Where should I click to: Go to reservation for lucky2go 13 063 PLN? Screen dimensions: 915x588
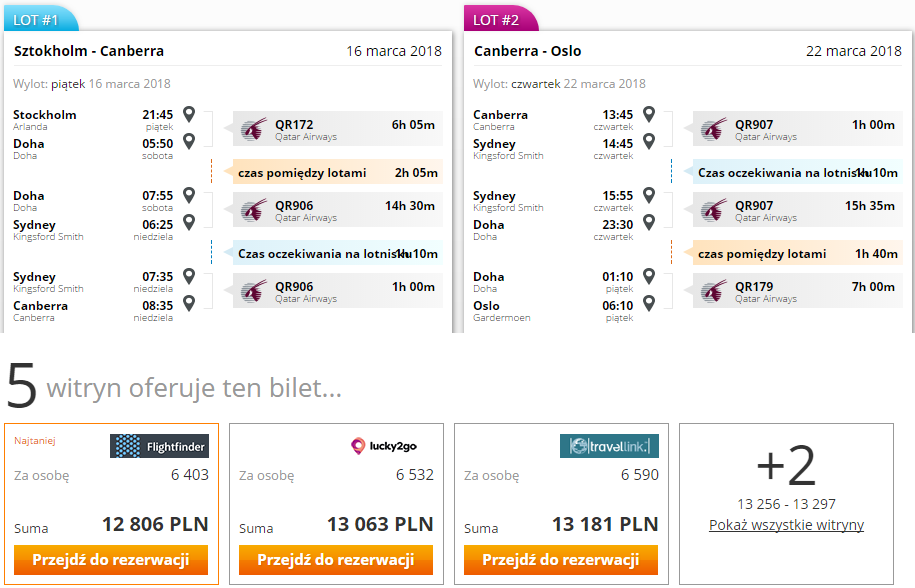point(336,560)
